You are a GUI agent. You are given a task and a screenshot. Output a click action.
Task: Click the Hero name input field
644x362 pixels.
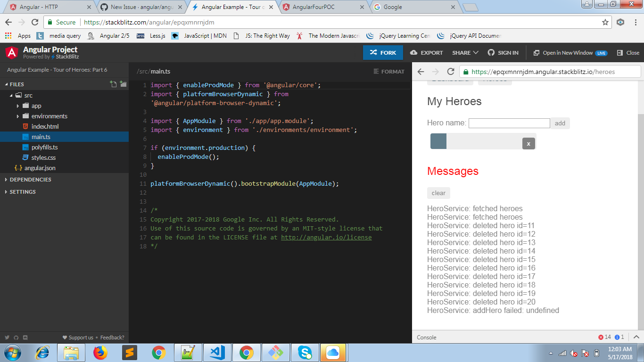[509, 123]
